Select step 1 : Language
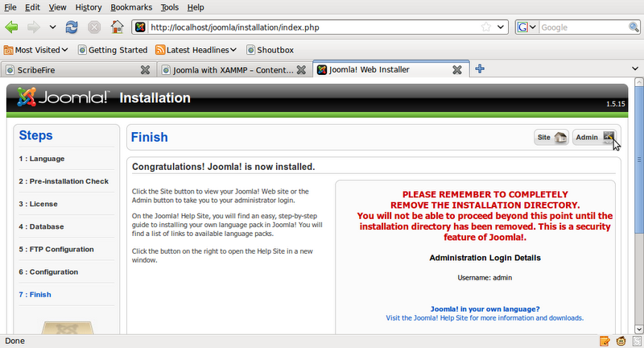The width and height of the screenshot is (644, 348). pyautogui.click(x=42, y=159)
